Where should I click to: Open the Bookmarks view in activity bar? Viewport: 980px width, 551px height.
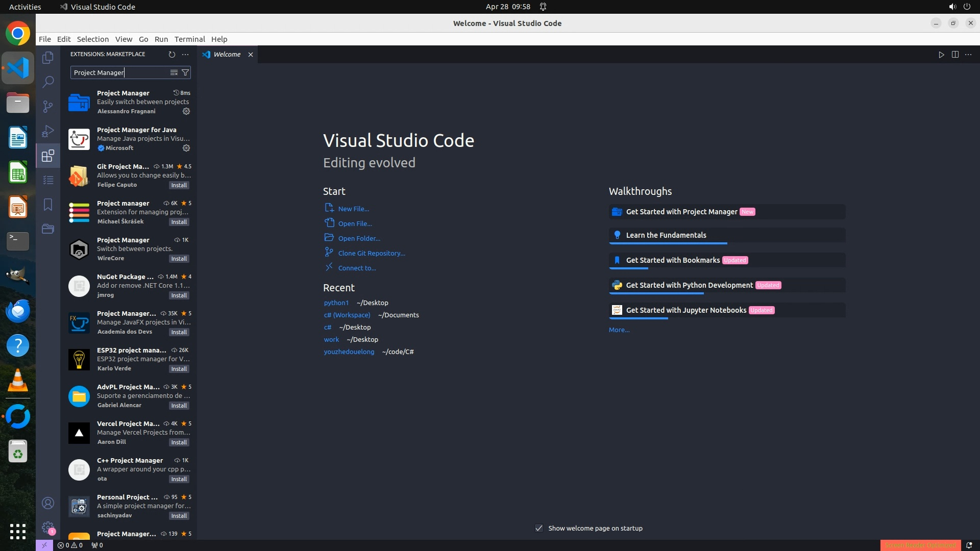coord(48,205)
